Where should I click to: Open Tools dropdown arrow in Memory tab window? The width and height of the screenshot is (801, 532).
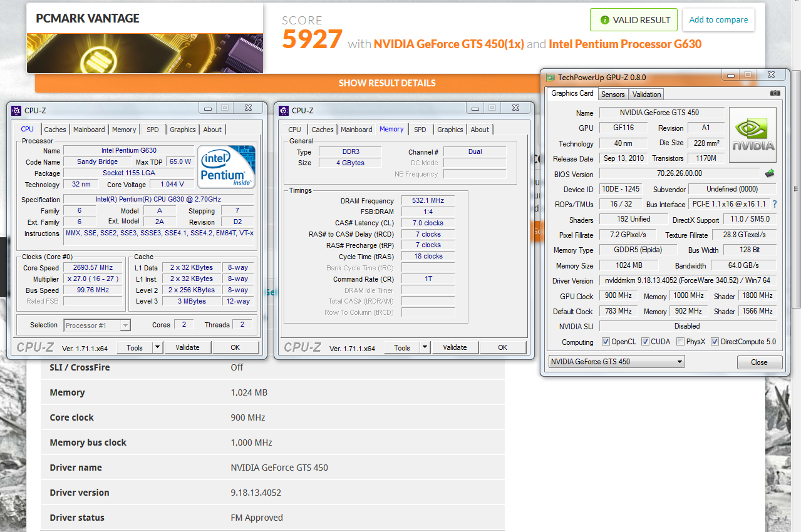point(425,347)
